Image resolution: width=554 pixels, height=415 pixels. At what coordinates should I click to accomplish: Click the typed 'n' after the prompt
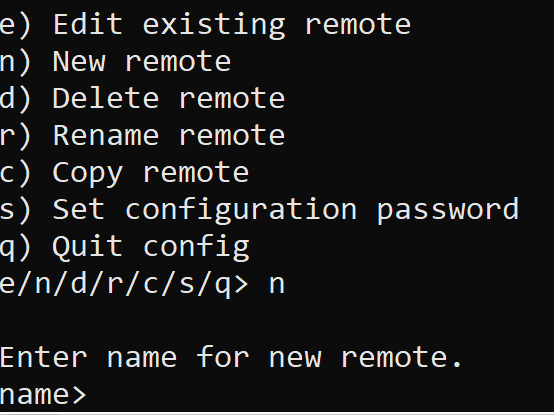[277, 285]
